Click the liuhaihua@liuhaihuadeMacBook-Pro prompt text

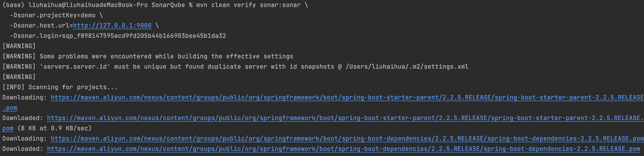[88, 5]
